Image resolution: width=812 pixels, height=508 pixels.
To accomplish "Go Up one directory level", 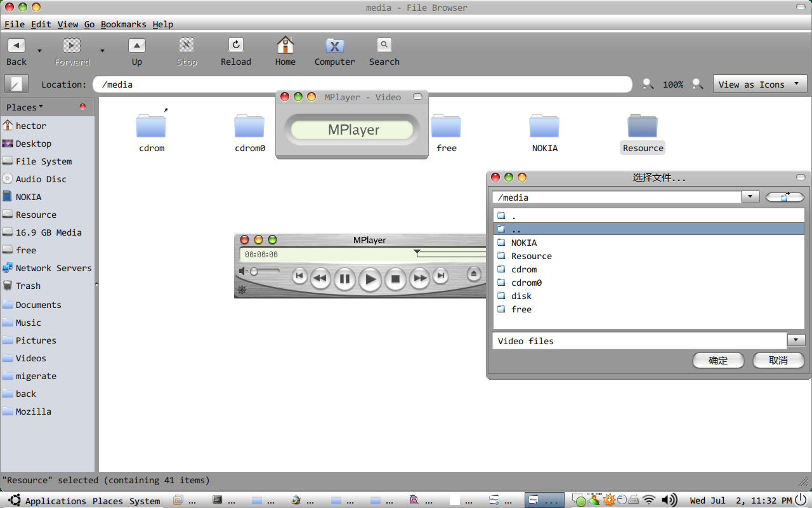I will tap(137, 52).
